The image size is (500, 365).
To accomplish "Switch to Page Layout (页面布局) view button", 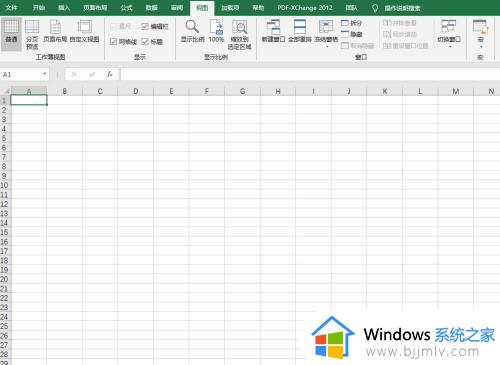I will click(x=55, y=32).
